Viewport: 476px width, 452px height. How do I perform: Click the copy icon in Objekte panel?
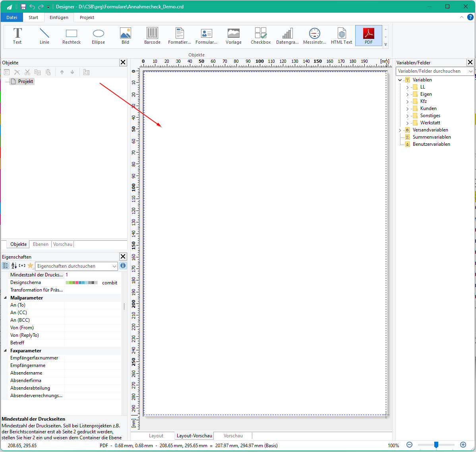point(38,72)
